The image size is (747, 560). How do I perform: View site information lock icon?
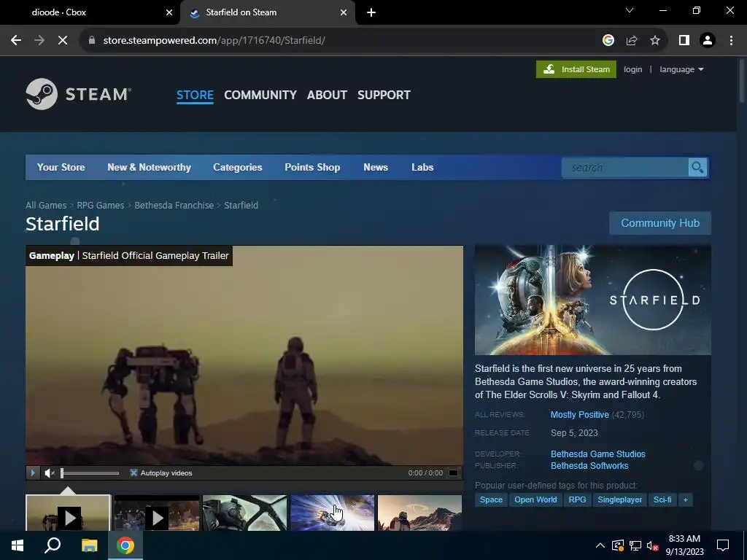(x=92, y=41)
